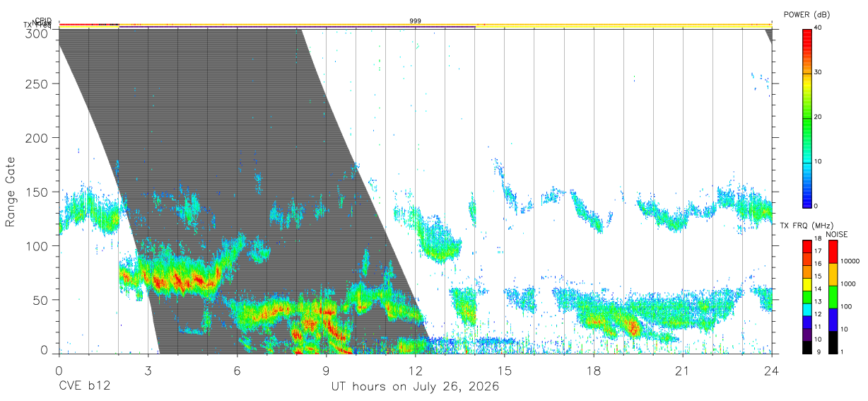The width and height of the screenshot is (868, 401).
Task: Click the 10000 label on NOISE scale
Action: click(850, 261)
